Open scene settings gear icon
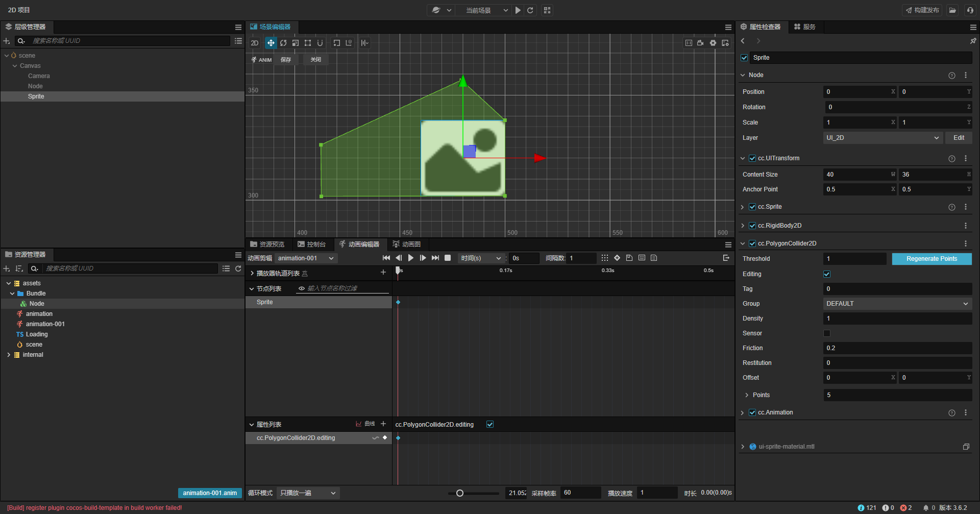This screenshot has width=980, height=514. (x=713, y=43)
